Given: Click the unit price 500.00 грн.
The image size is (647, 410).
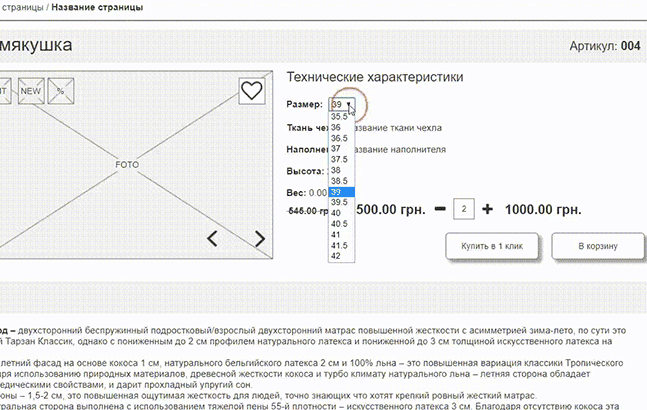Looking at the screenshot, I should click(390, 210).
